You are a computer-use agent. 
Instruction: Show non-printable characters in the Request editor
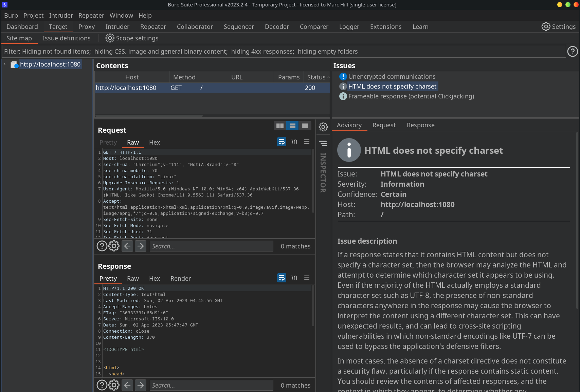[294, 142]
